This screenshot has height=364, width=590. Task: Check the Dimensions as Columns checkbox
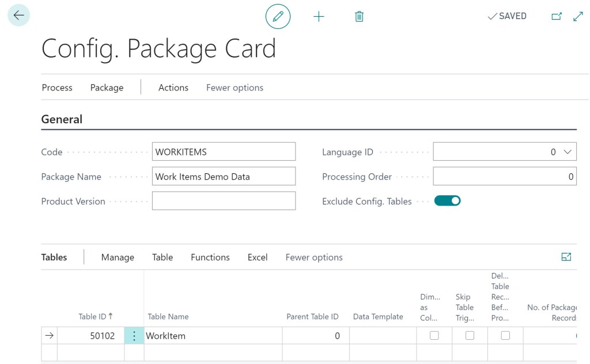pos(434,335)
